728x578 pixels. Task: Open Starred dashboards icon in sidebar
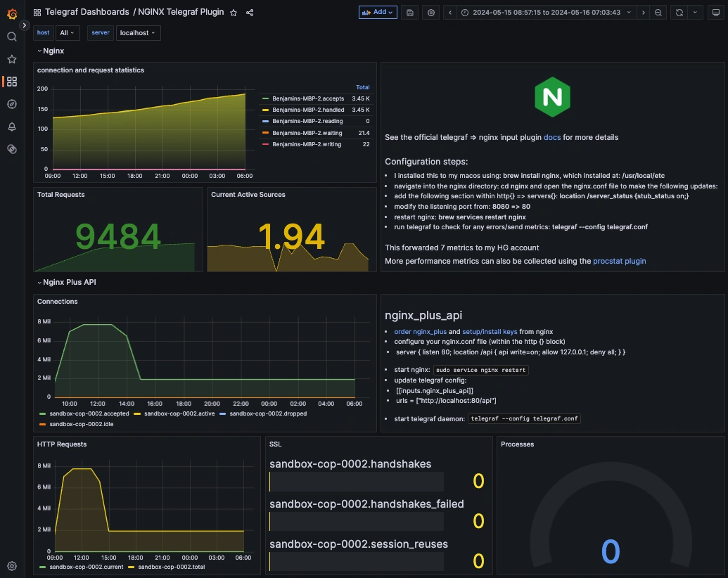(x=12, y=59)
